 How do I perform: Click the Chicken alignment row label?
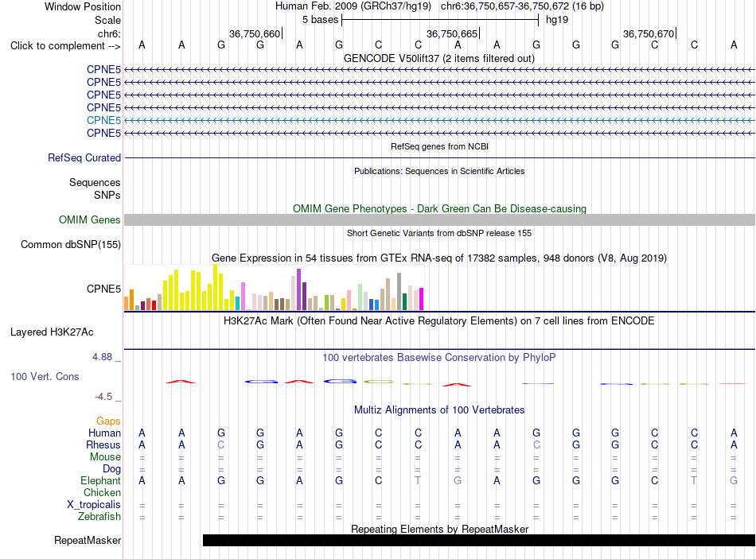point(102,492)
